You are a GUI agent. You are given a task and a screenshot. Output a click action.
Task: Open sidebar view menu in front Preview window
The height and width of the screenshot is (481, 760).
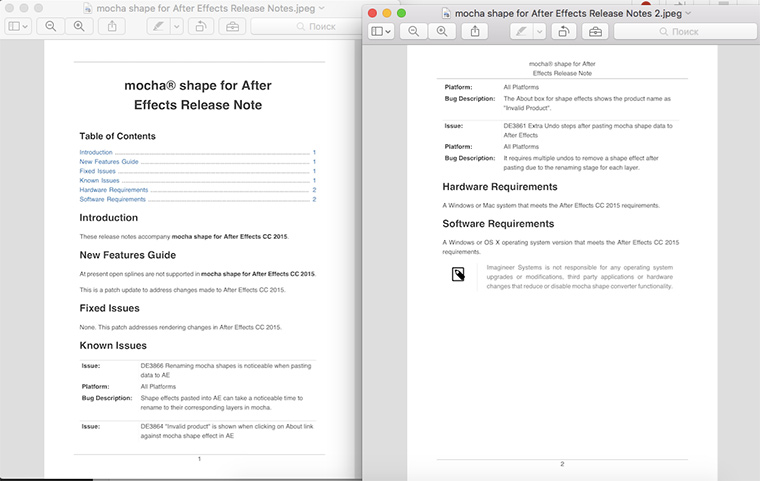coord(381,32)
